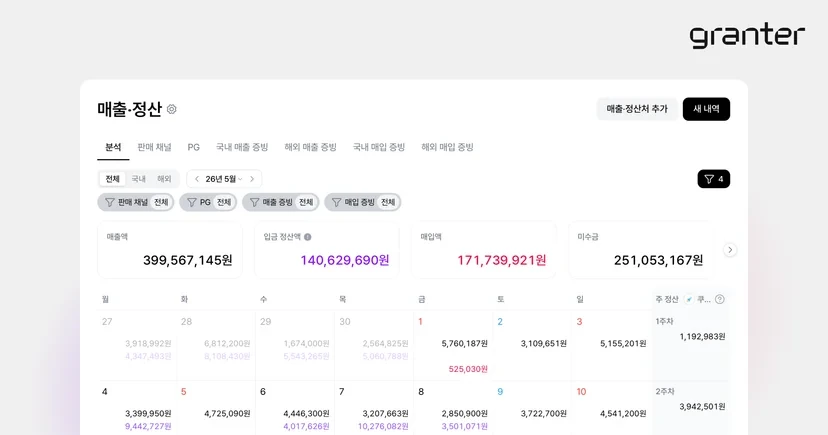Select calendar day 1
This screenshot has height=435, width=828.
click(x=420, y=321)
